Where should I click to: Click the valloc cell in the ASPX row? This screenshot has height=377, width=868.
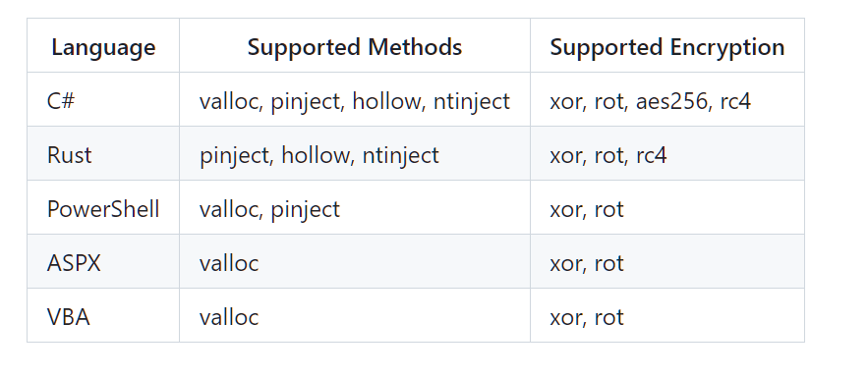point(354,261)
